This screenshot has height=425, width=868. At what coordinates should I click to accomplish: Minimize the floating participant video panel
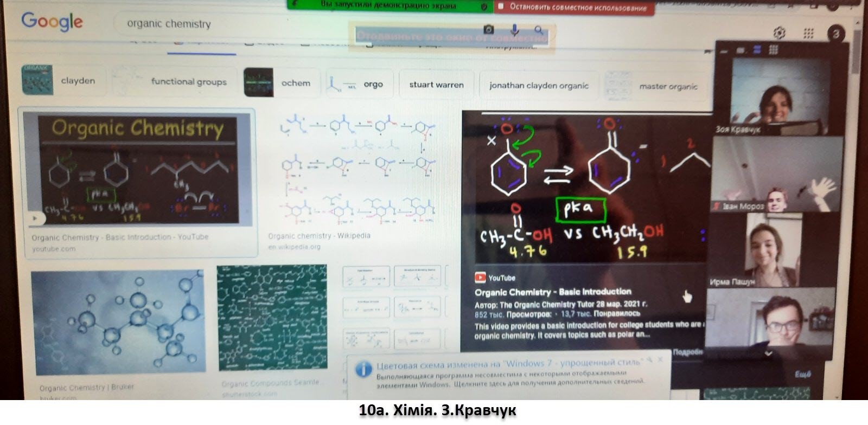[724, 50]
